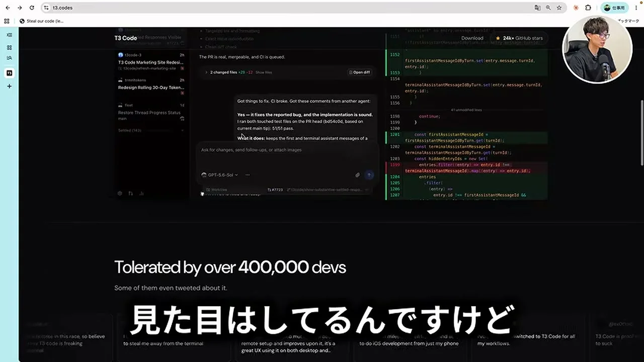
Task: Open the GPT-5.6-Sol model dropdown
Action: [x=220, y=175]
